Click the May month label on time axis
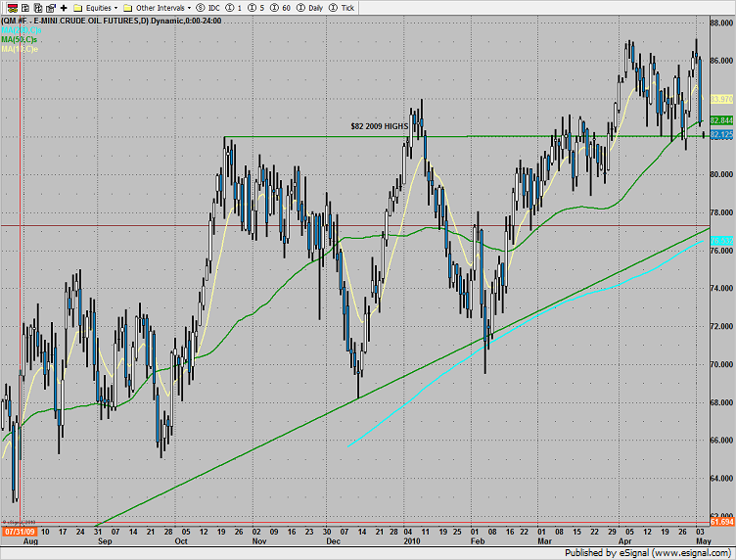The image size is (736, 560). (x=704, y=541)
